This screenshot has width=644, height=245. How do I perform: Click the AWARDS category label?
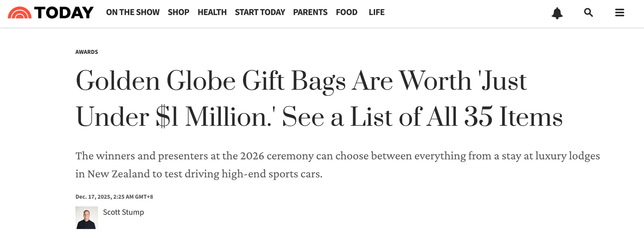tap(87, 52)
